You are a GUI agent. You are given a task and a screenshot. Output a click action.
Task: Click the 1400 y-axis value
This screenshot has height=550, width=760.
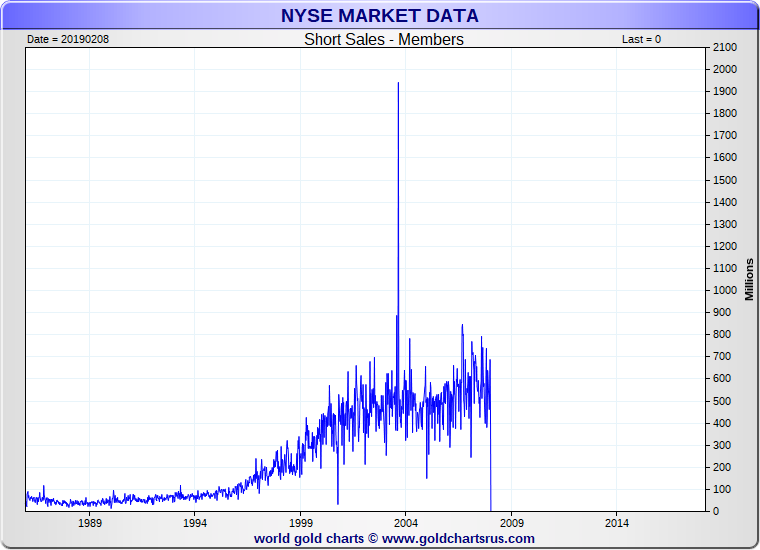(725, 202)
